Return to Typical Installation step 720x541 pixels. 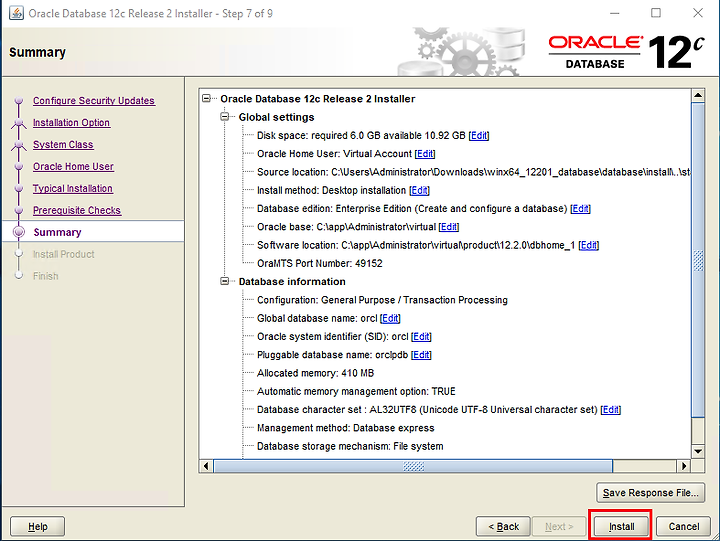pos(73,188)
